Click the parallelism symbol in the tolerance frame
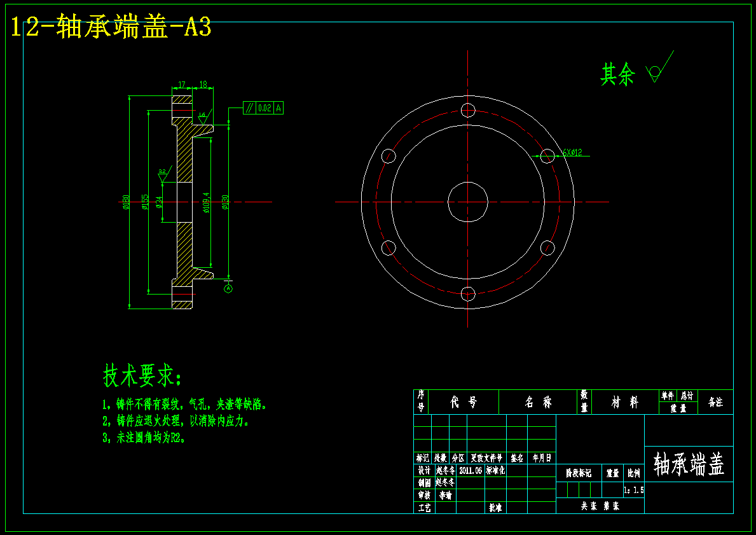This screenshot has height=535, width=756. click(x=249, y=108)
